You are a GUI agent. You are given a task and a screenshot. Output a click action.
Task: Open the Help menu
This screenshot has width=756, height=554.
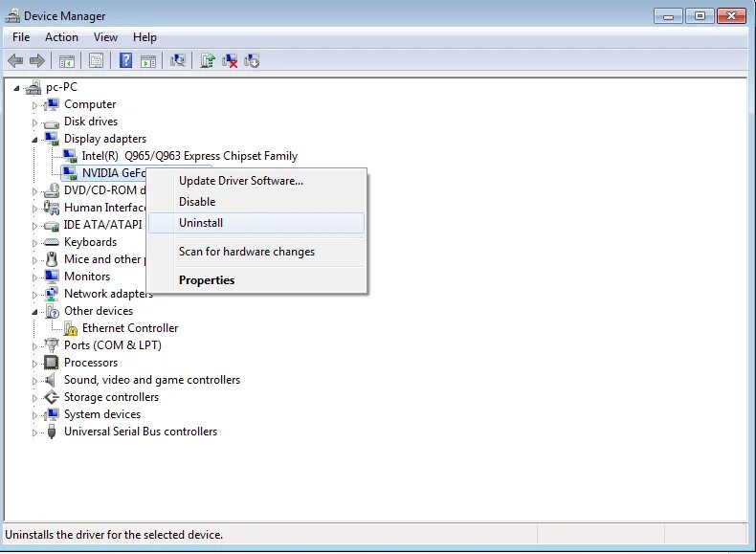[x=145, y=37]
